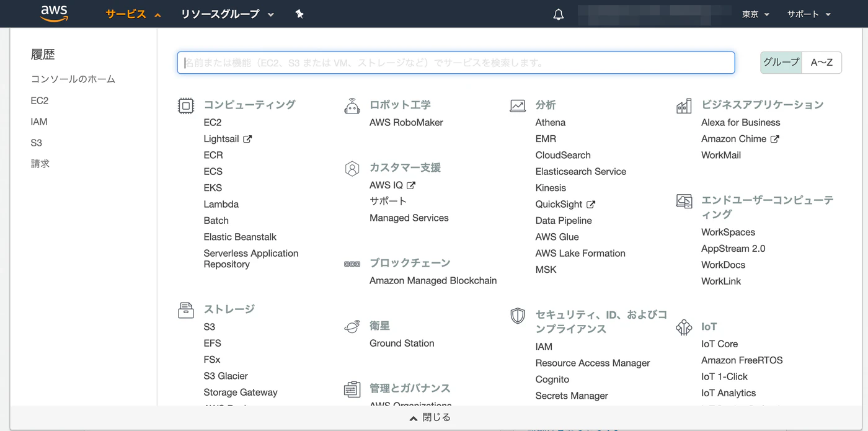Open the EFS service
Viewport: 868px width, 431px height.
point(212,343)
